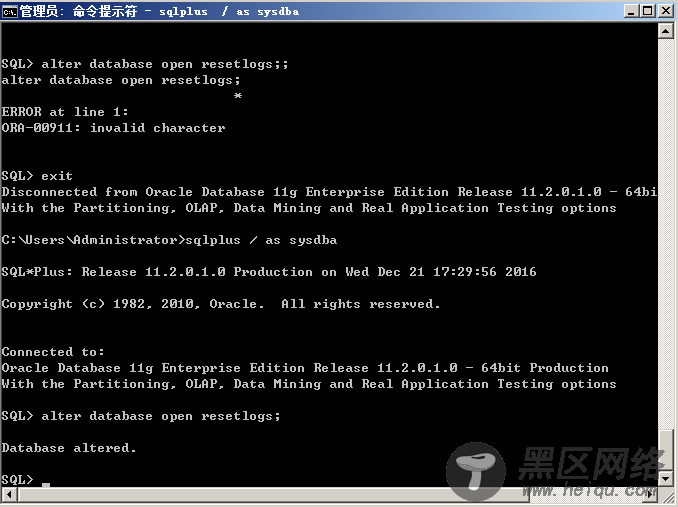678x507 pixels.
Task: Click the "ERROR at line 1:" text
Action: coord(65,112)
